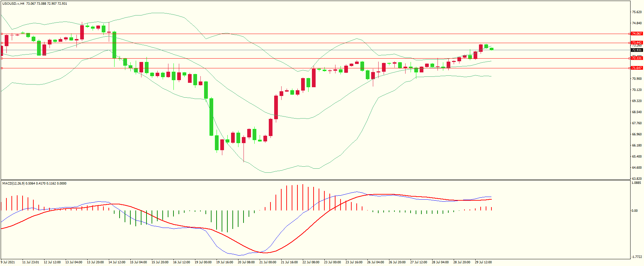Click the MACD(12,26,9) indicator label

tap(13, 184)
